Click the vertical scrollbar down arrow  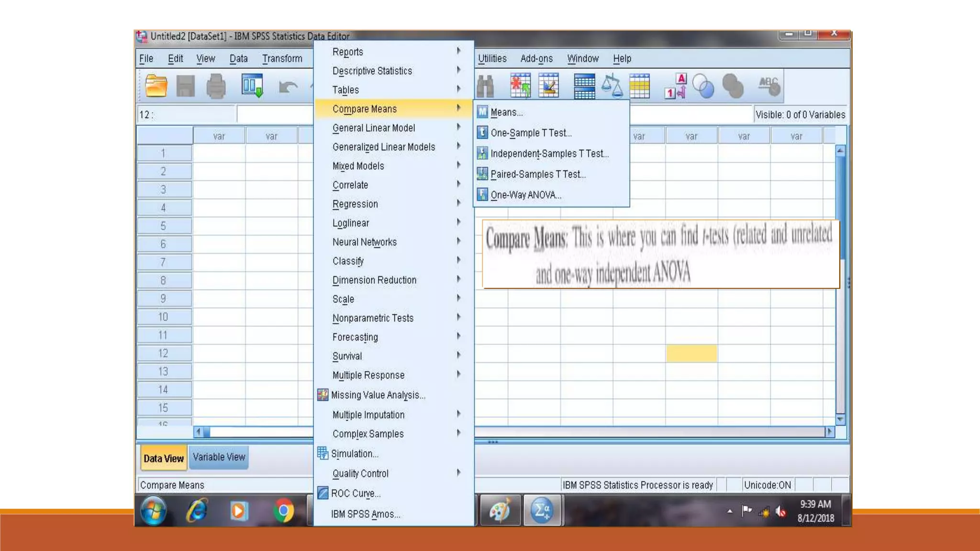[x=840, y=419]
